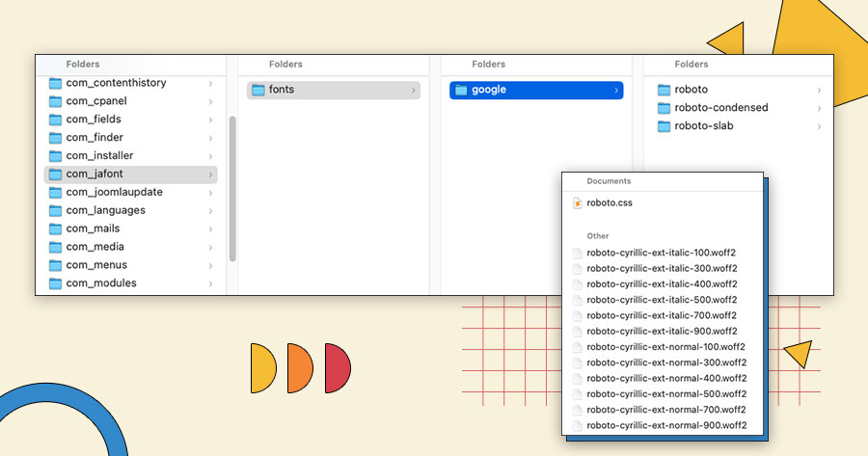Expand com_contenthistory with its chevron
The image size is (868, 456).
pos(210,84)
